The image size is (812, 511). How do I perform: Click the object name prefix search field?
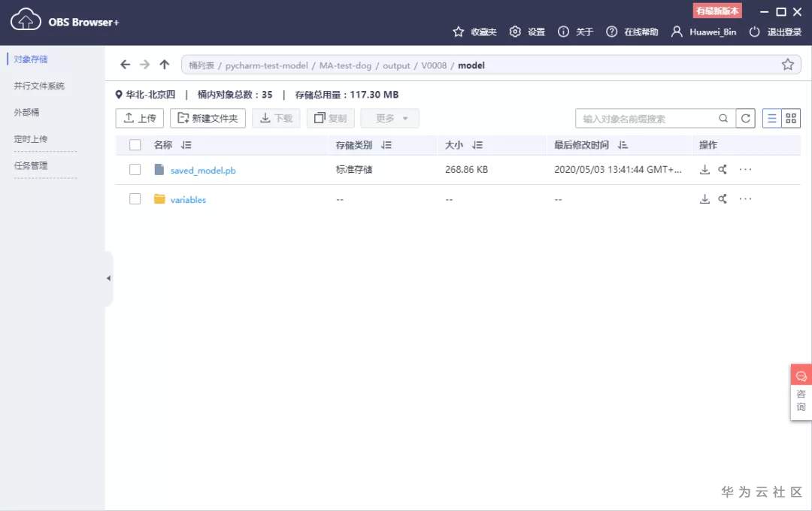point(648,119)
